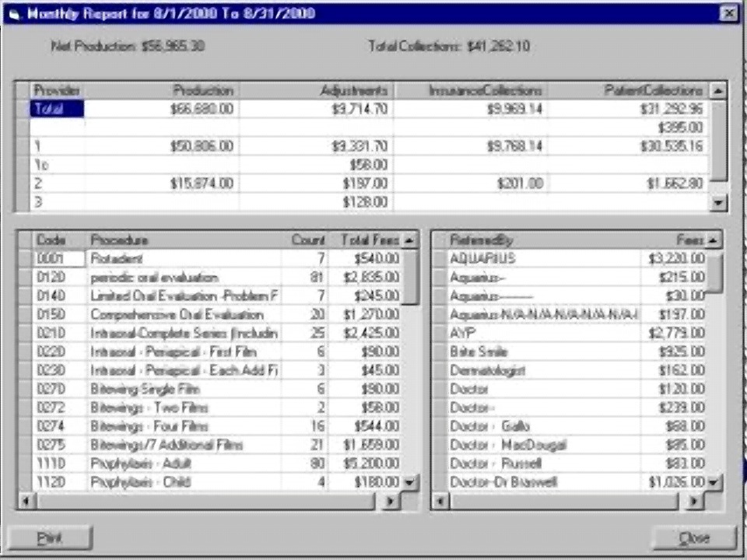Screen dimensions: 747x560
Task: Click the Close button at bottom
Action: pos(693,537)
